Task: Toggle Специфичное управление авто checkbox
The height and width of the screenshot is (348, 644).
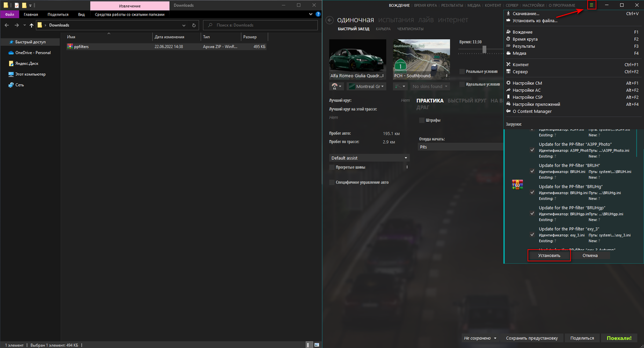Action: [332, 183]
